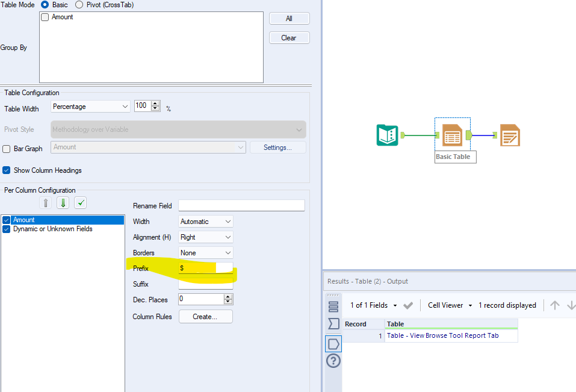576x392 pixels.
Task: Open the Bar Graph Amount field dropdown
Action: click(149, 148)
